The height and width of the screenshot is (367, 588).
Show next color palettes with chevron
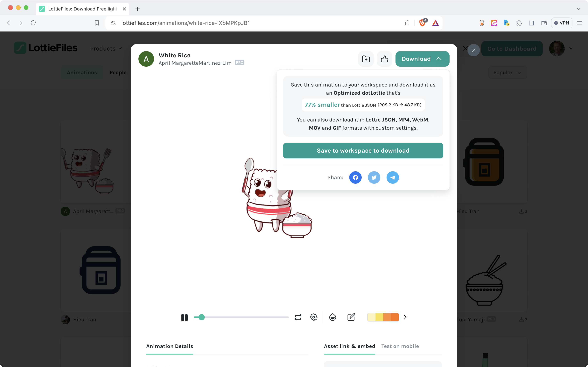click(x=405, y=317)
